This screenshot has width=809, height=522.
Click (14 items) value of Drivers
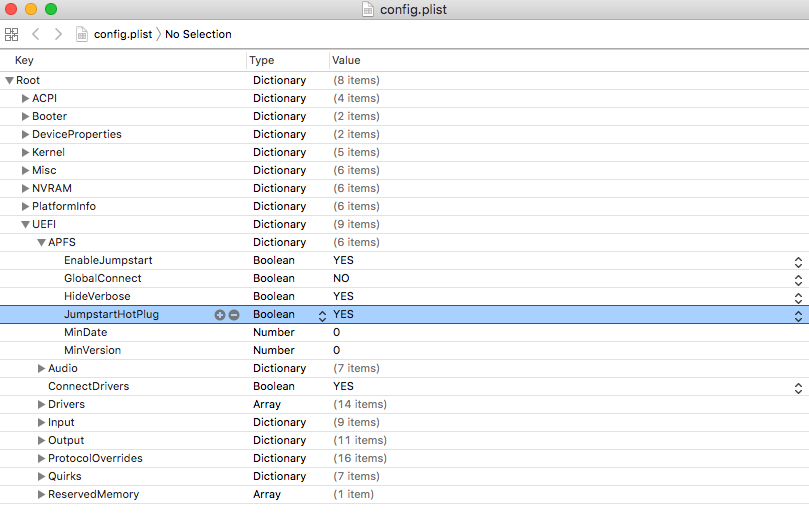click(360, 404)
